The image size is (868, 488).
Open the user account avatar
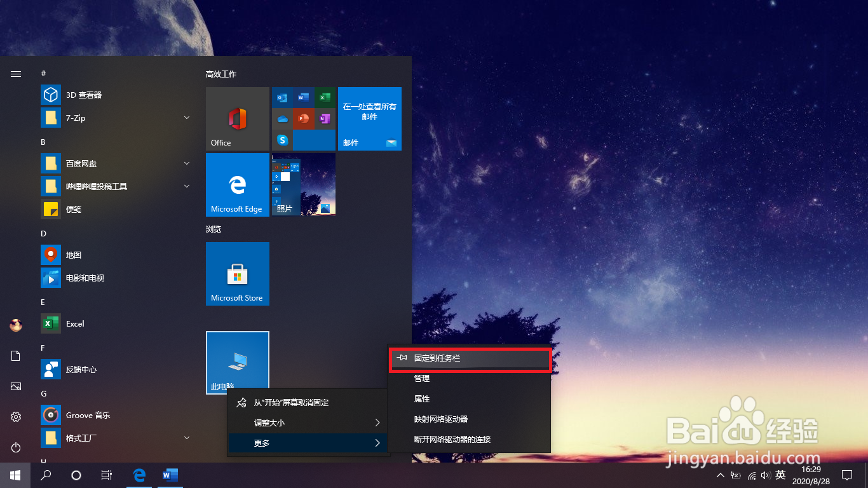[x=16, y=325]
